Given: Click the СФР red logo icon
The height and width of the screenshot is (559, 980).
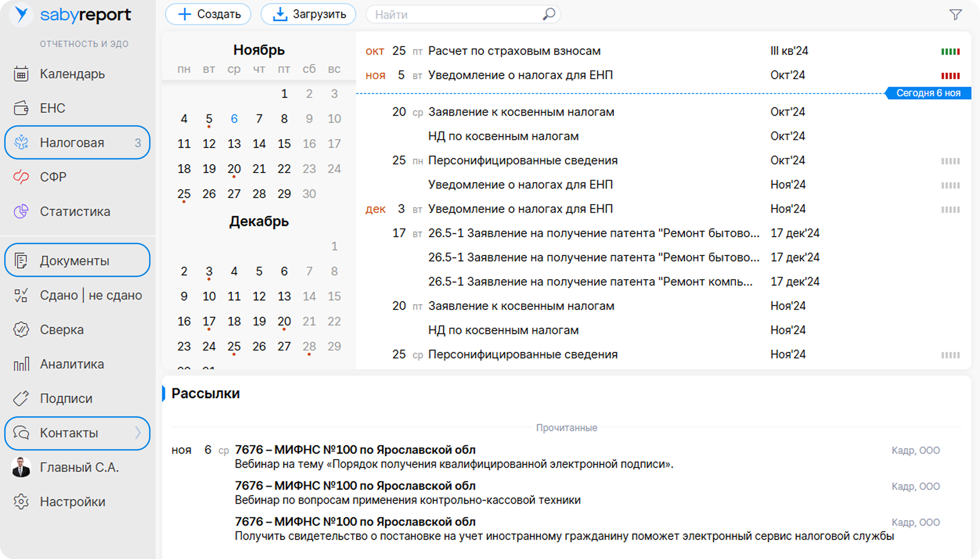Looking at the screenshot, I should tap(21, 177).
